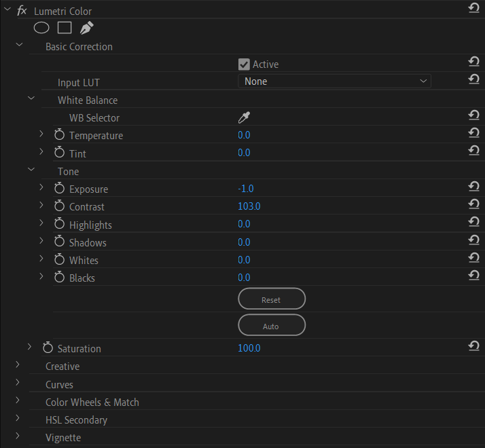
Task: Create an ellipse mask
Action: [41, 28]
